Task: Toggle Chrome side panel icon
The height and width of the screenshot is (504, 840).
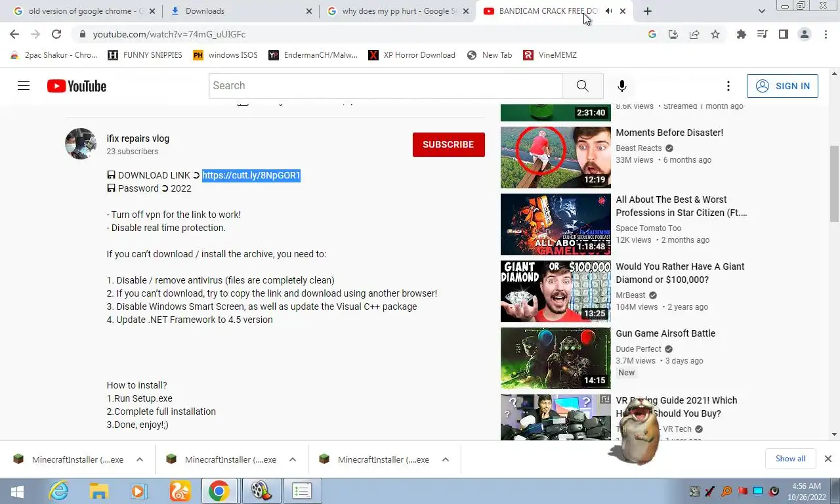Action: click(x=784, y=34)
